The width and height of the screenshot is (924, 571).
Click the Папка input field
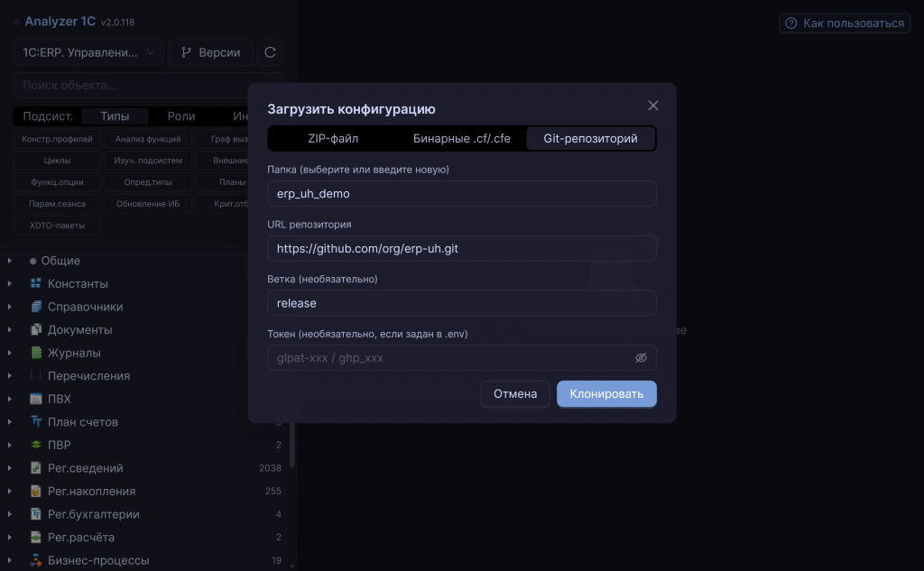pos(461,193)
